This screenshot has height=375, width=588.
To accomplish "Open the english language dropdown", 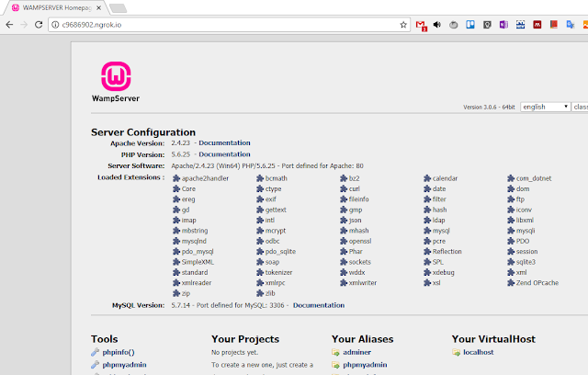I will (545, 107).
